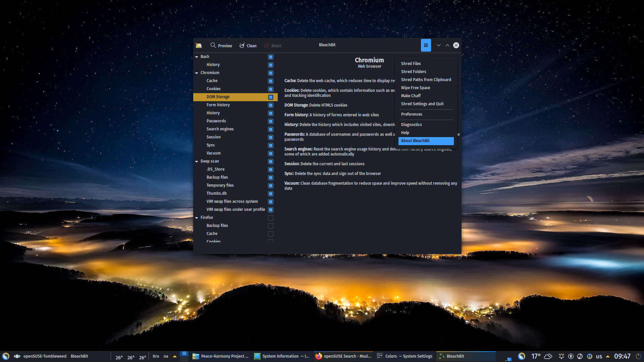This screenshot has height=362, width=644.
Task: Open the yin-yang application launcher
Action: coord(5,356)
